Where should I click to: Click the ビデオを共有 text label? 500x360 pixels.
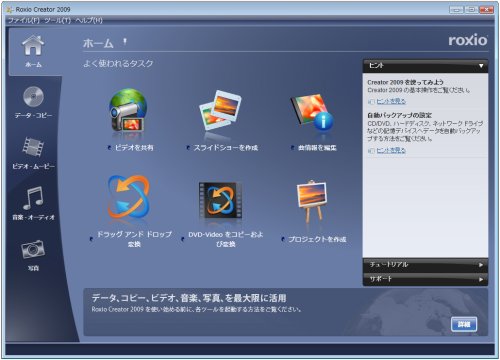coord(134,148)
